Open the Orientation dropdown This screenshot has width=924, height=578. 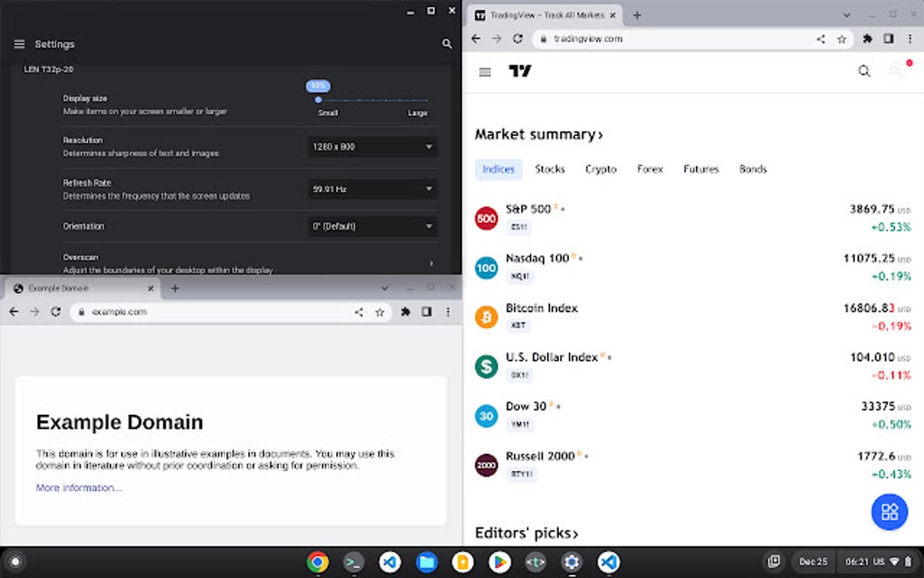371,226
